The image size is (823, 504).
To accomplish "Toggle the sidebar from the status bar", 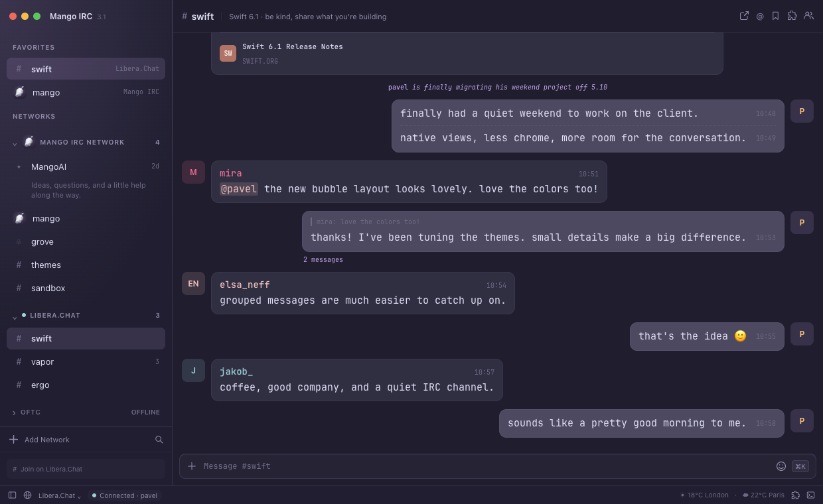I will (12, 495).
